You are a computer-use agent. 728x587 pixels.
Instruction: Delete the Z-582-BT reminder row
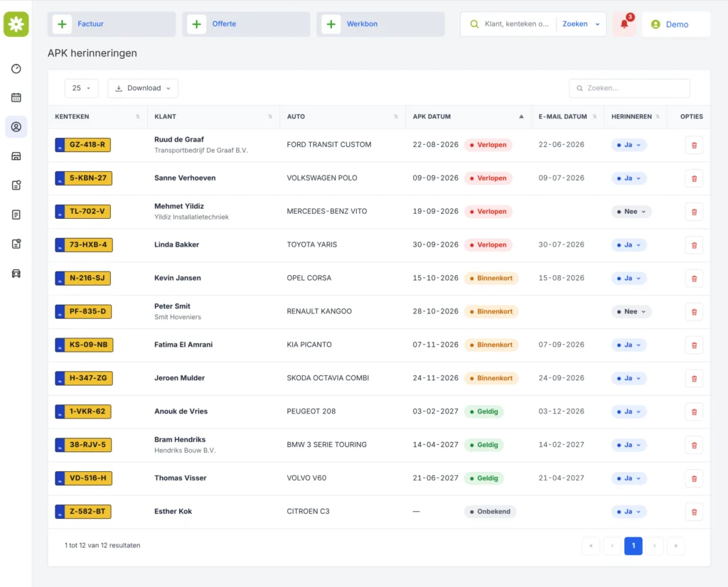click(694, 512)
